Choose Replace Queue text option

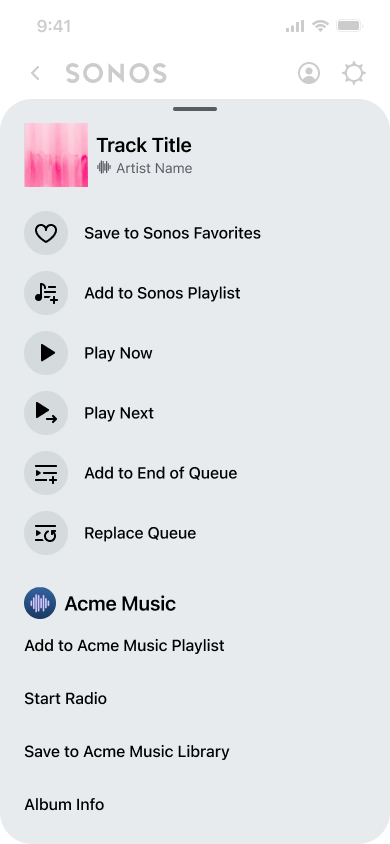click(140, 533)
